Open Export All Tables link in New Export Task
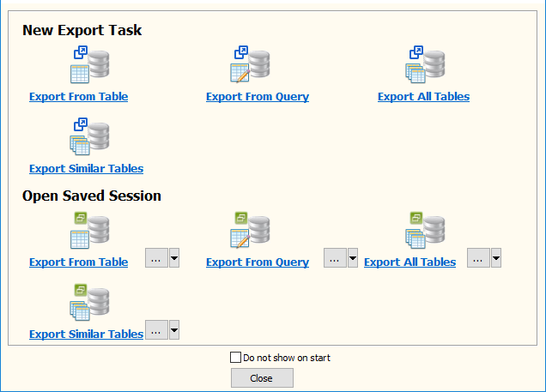This screenshot has height=392, width=546. (424, 96)
